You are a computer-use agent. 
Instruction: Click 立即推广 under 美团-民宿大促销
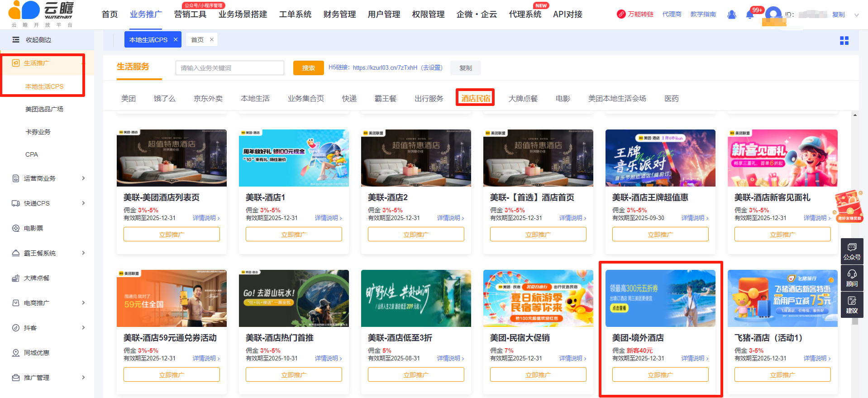click(538, 374)
